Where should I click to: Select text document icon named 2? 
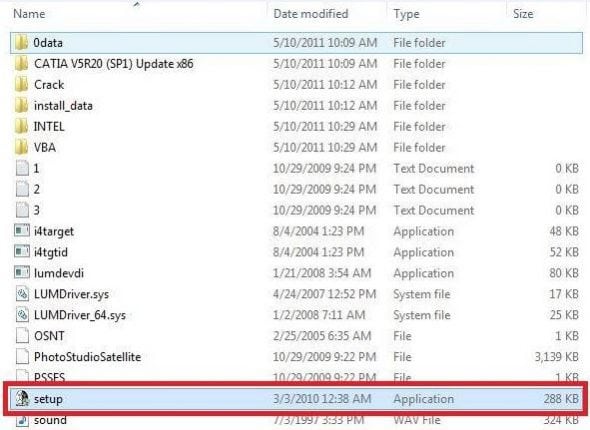point(22,189)
